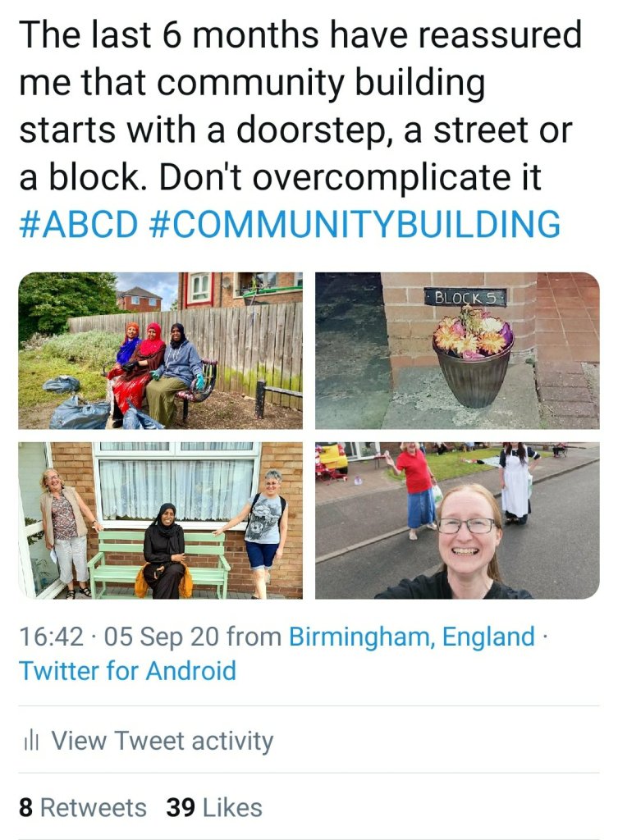Open the #COMMUNITYBUILDING hashtag
This screenshot has height=840, width=618.
click(353, 224)
